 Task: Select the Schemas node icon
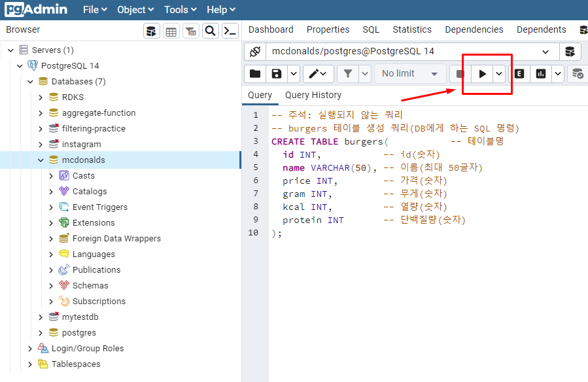coord(64,286)
